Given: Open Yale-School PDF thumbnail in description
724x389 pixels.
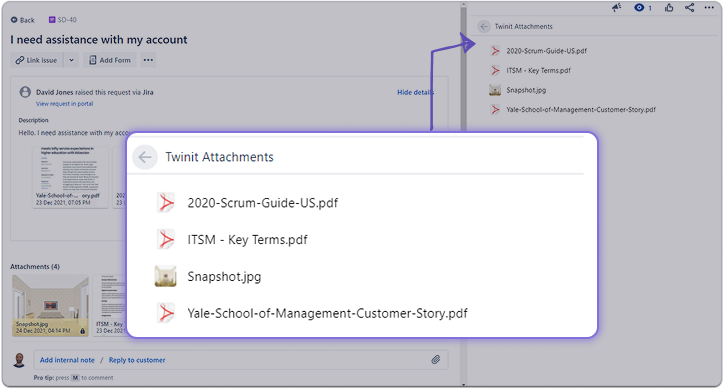Looking at the screenshot, I should coord(70,177).
